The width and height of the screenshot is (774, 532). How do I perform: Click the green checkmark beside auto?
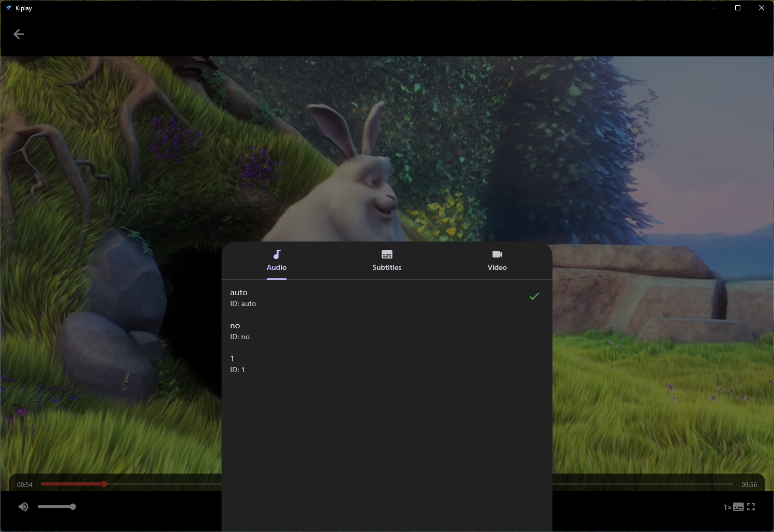coord(534,296)
